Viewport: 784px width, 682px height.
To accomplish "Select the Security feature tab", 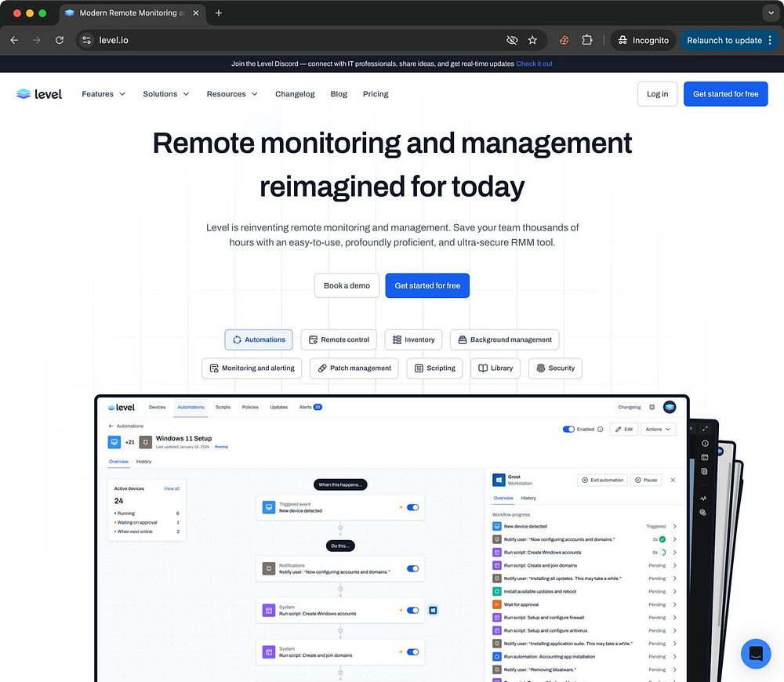I will 555,368.
